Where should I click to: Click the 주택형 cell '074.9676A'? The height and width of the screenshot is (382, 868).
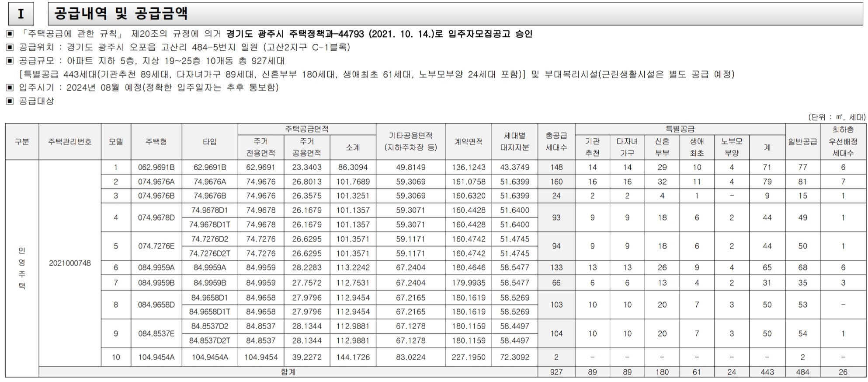pos(156,182)
